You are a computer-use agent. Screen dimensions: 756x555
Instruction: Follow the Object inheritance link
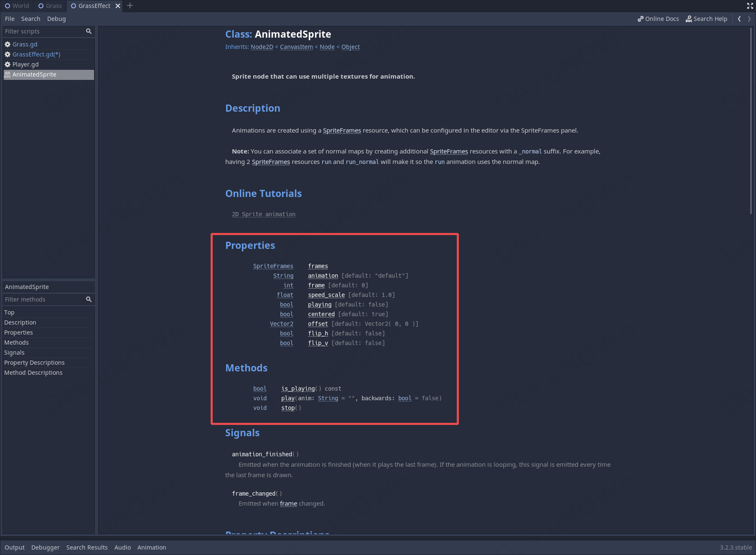(x=350, y=47)
